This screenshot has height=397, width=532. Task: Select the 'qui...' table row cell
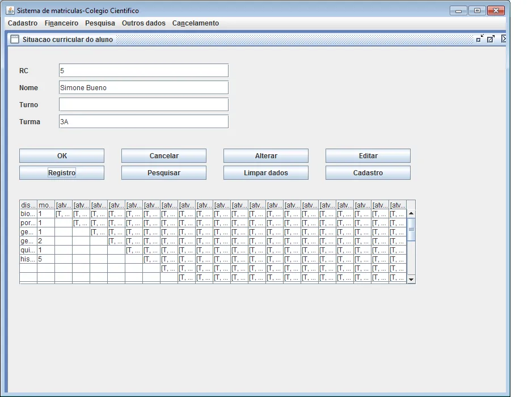(28, 250)
